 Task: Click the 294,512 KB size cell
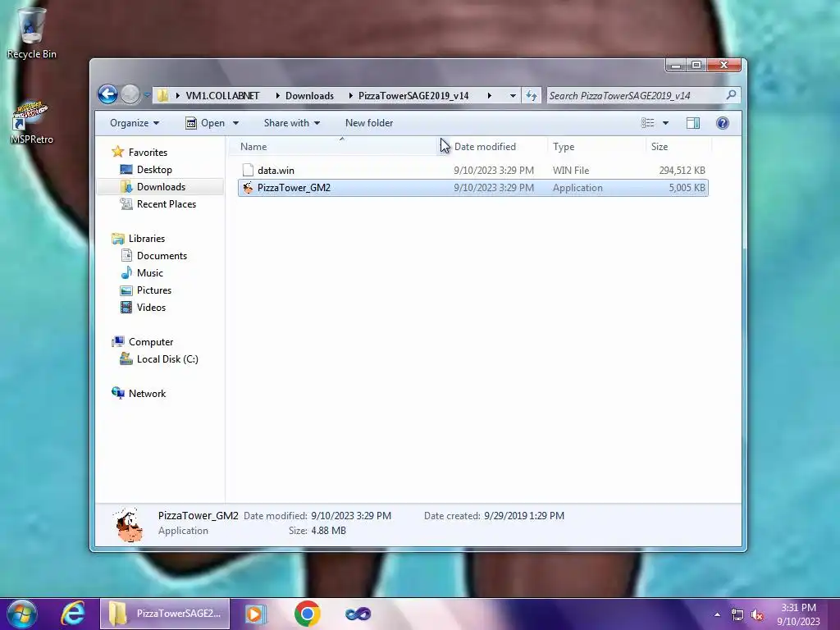click(x=682, y=171)
